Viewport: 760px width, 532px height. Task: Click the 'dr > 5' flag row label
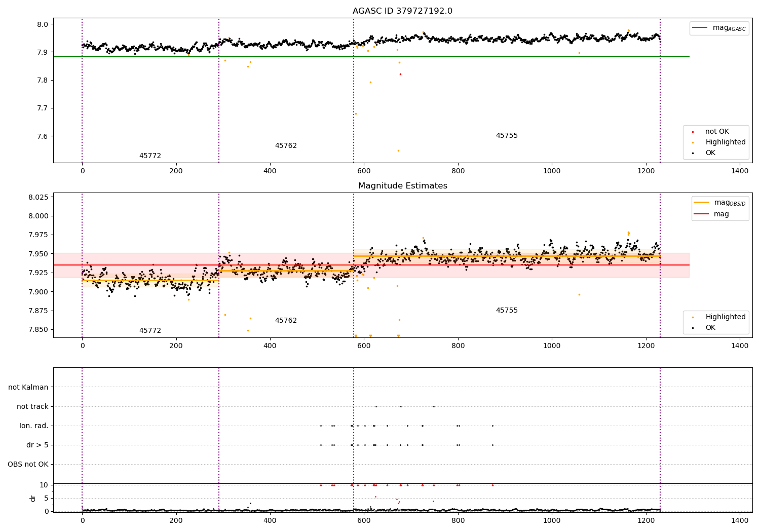coord(37,445)
